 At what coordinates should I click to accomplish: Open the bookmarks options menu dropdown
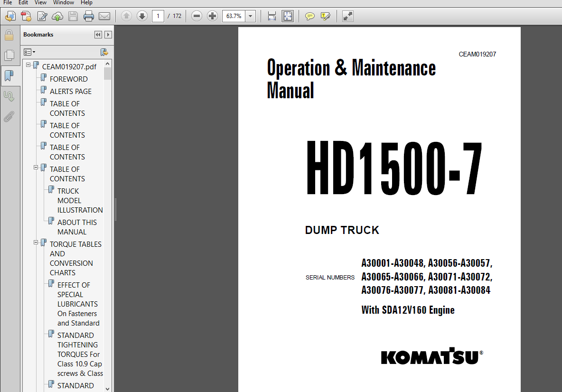point(29,52)
